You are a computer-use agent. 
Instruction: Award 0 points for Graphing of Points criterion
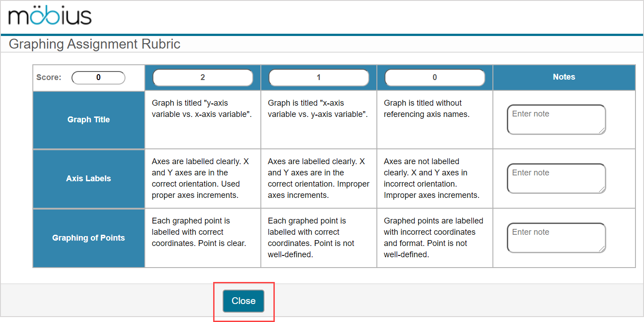(x=434, y=238)
